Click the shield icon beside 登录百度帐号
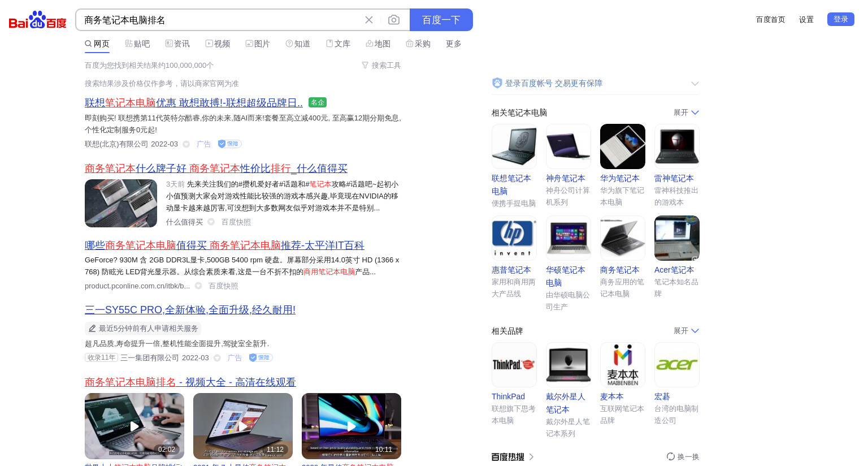Viewport: 868px width, 466px height. 497,83
